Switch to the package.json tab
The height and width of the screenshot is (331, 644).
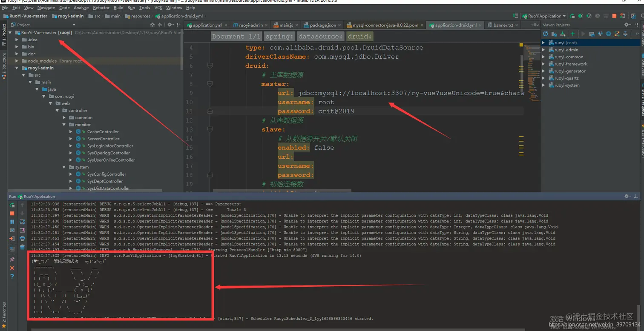coord(322,25)
